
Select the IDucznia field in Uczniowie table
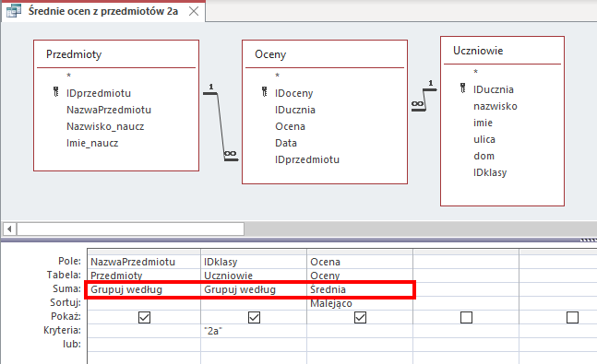point(494,89)
